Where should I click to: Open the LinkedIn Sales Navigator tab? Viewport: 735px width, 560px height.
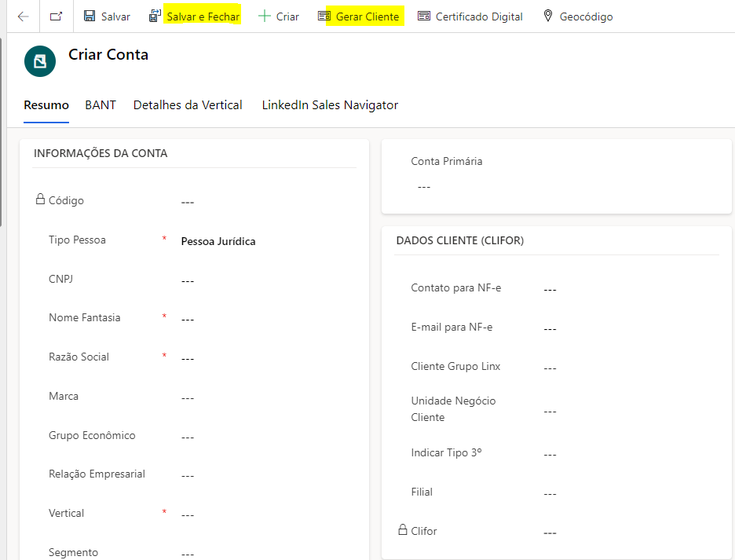pyautogui.click(x=330, y=105)
